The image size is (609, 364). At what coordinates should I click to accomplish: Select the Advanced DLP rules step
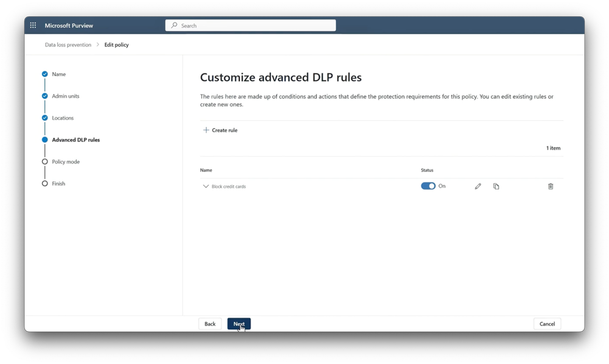pos(76,140)
